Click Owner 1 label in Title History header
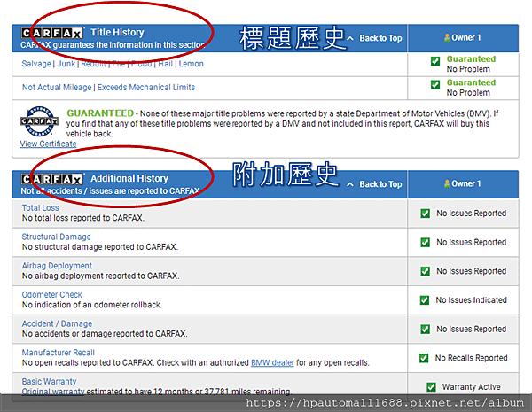532x412 pixels. 466,37
